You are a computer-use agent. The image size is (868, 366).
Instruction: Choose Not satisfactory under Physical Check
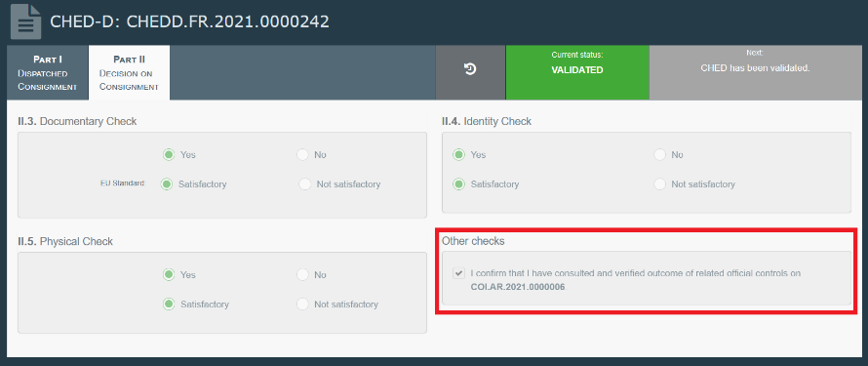(x=302, y=304)
